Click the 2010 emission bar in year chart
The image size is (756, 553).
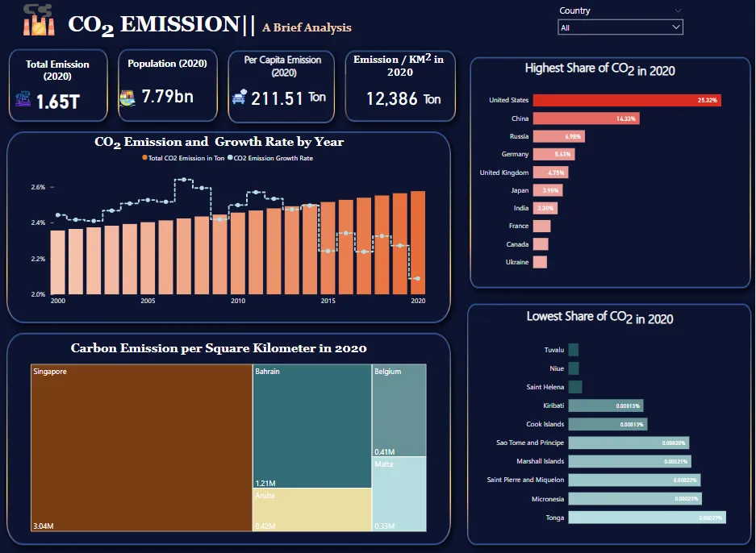(238, 253)
